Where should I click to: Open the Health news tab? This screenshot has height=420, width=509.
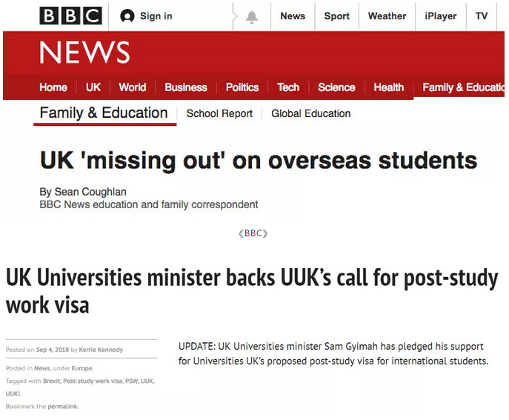389,87
